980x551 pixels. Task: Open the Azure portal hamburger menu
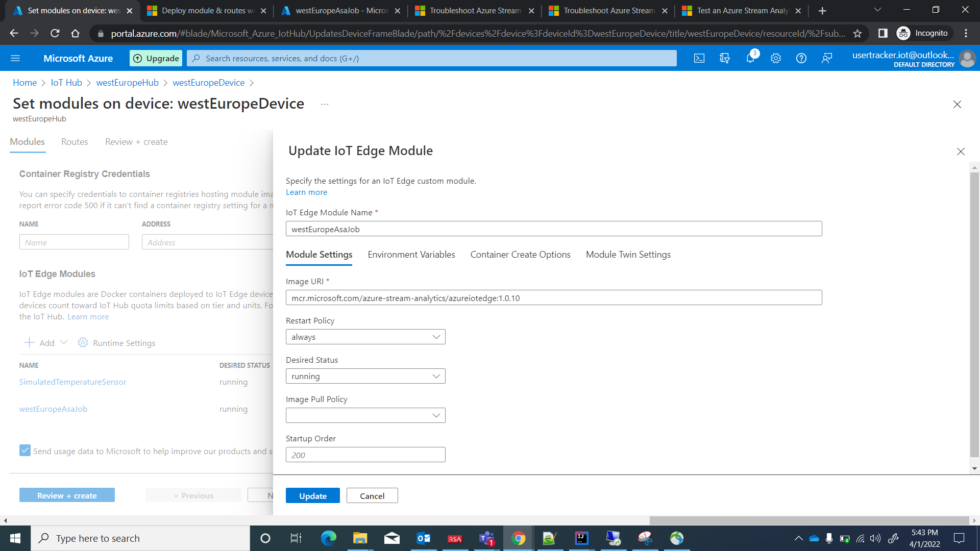click(15, 59)
